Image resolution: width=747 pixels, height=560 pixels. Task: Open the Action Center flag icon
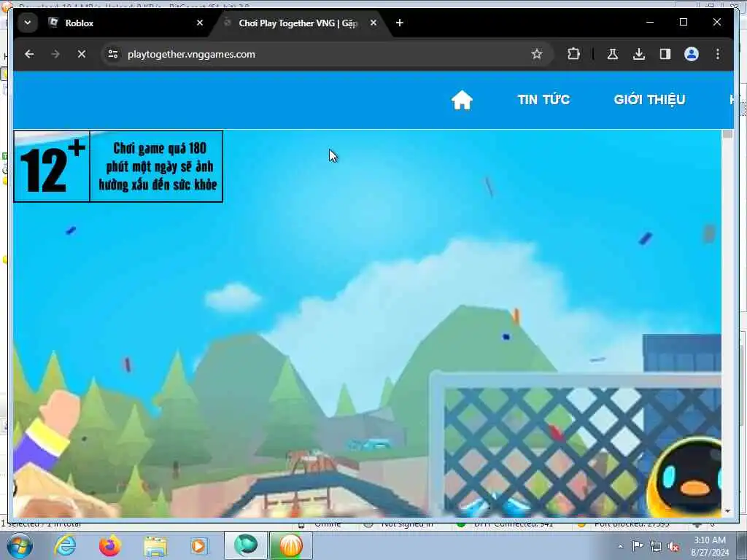638,546
